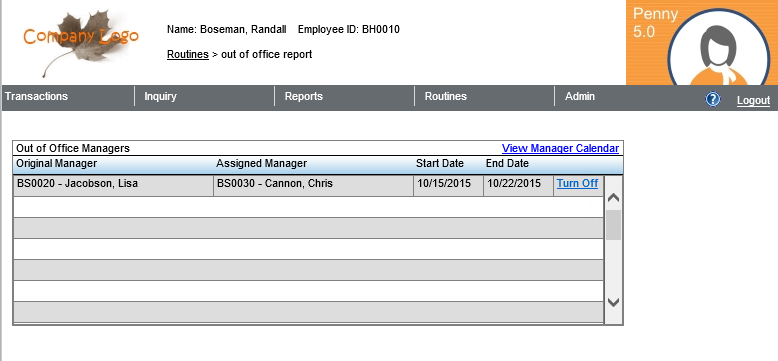Open the Inquiry menu

(160, 96)
